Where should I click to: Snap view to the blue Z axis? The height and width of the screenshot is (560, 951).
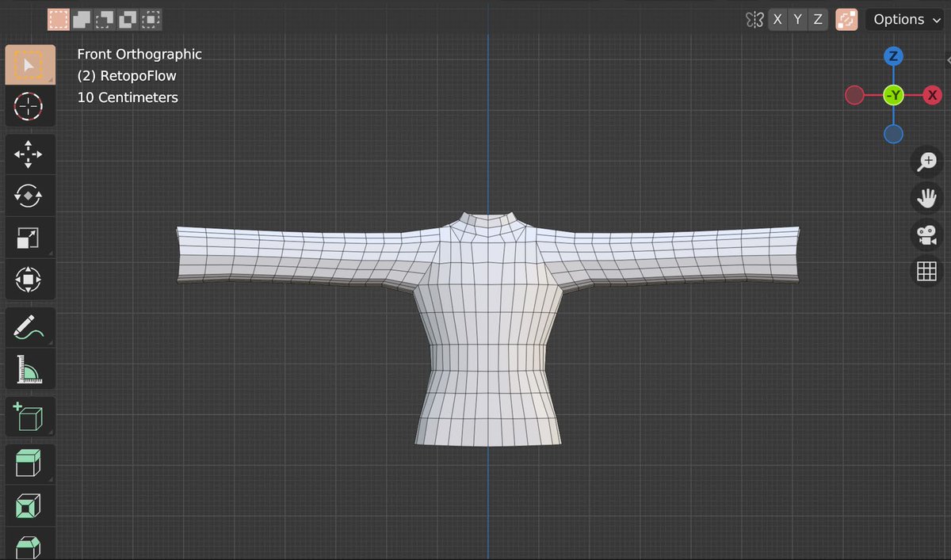[x=893, y=56]
